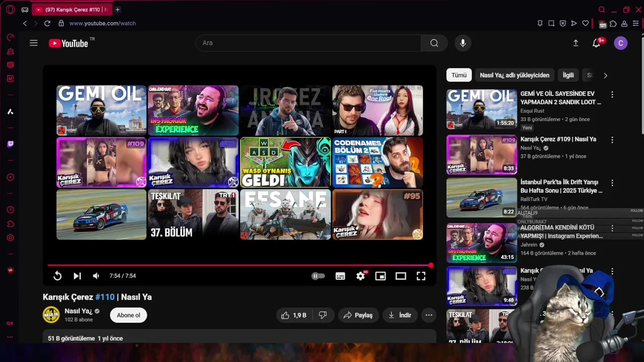This screenshot has width=644, height=362.
Task: Take a snapshot with the dashed square icon
Action: click(x=551, y=23)
